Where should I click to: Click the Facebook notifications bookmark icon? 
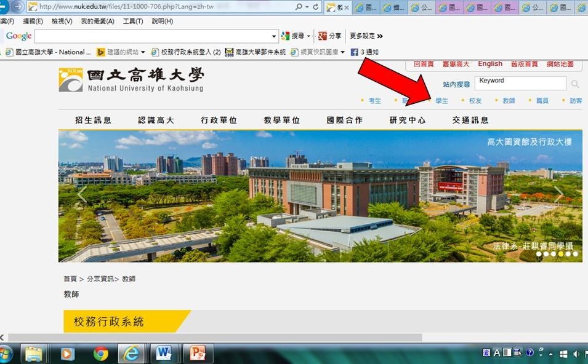click(355, 52)
